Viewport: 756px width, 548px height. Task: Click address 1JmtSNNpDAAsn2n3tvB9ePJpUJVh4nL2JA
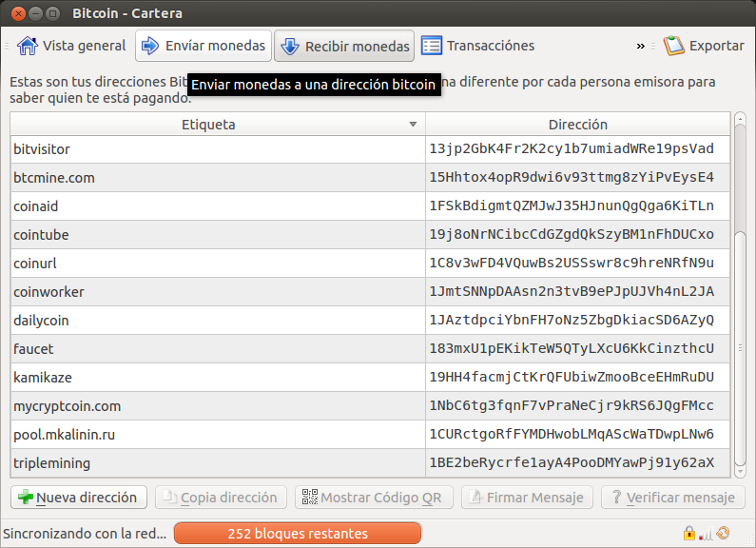tap(572, 291)
